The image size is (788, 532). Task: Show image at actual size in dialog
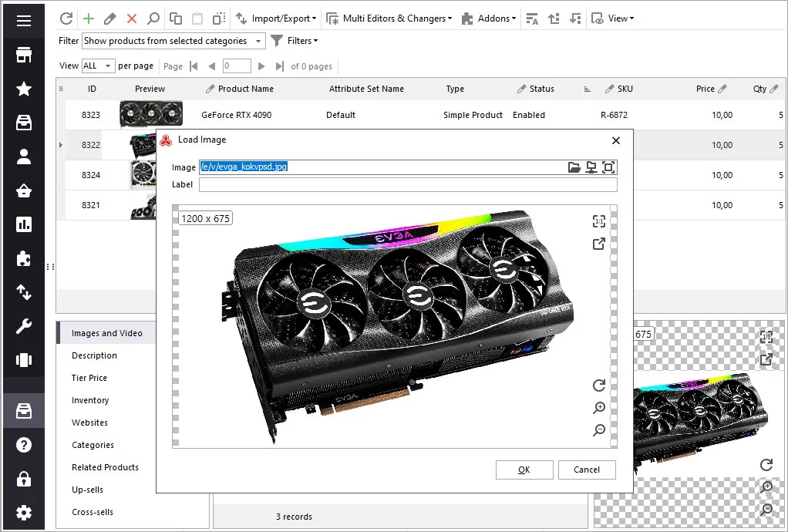pyautogui.click(x=598, y=221)
